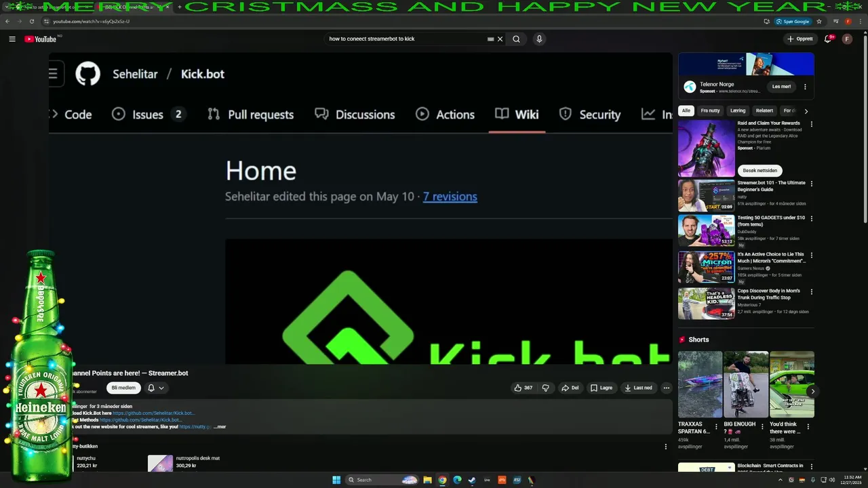Screen dimensions: 868x488
Task: Bookmark this page with the star icon
Action: tap(819, 21)
